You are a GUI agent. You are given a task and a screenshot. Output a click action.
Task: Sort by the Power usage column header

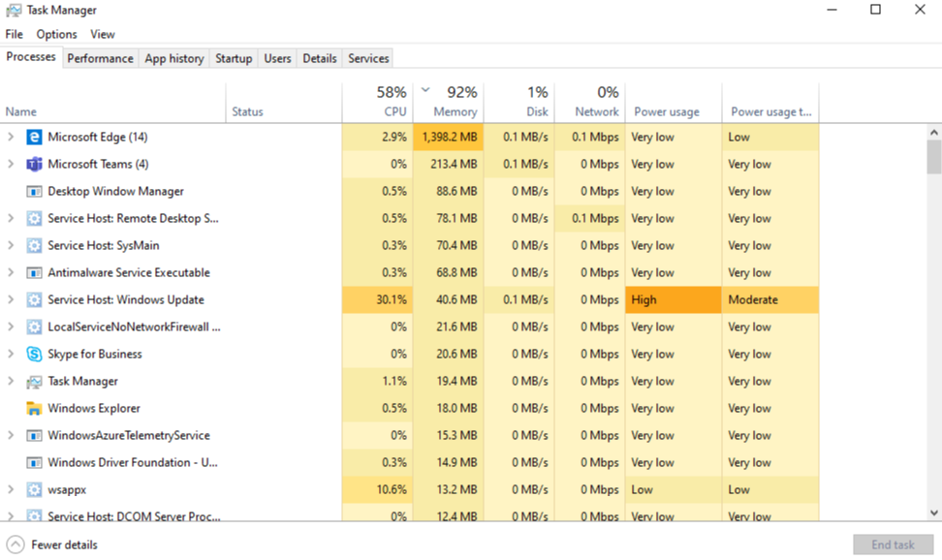[674, 103]
